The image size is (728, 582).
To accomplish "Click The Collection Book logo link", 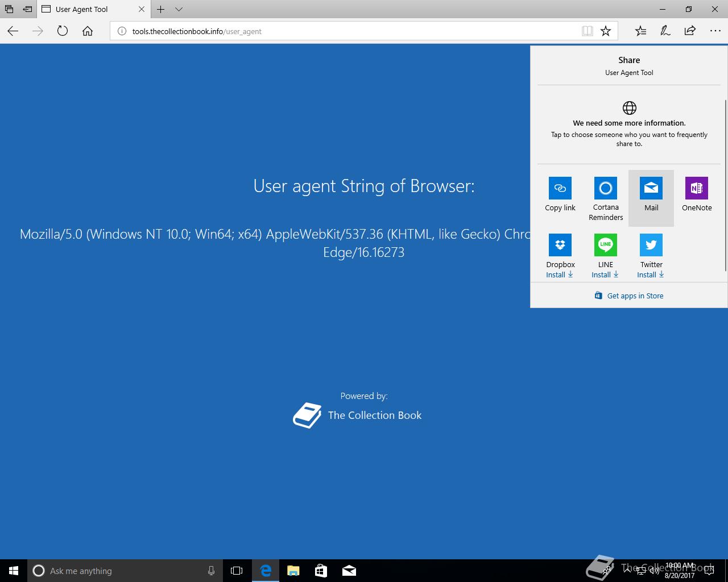I will pos(357,415).
